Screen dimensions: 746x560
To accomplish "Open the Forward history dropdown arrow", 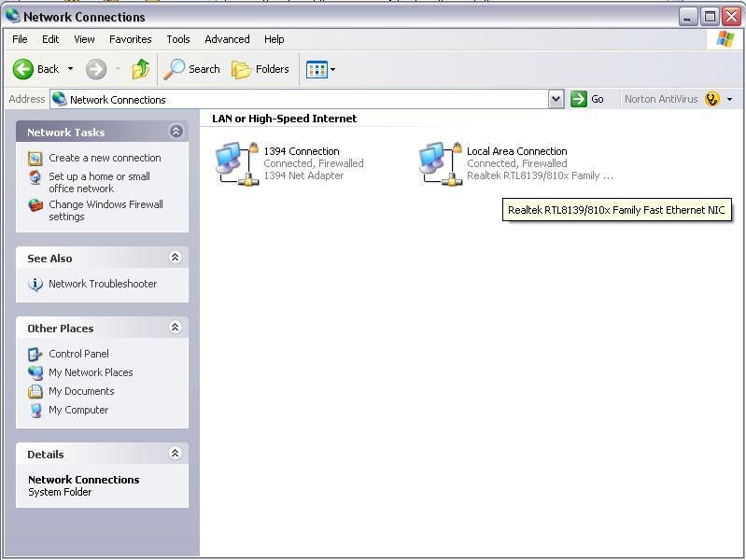I will (118, 69).
